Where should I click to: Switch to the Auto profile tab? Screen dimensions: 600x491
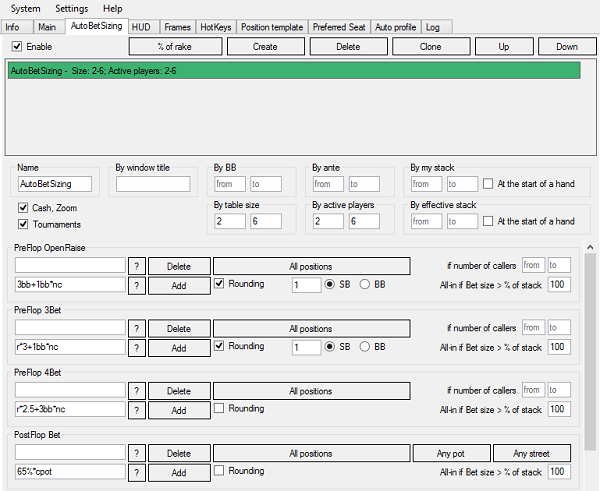(x=396, y=27)
